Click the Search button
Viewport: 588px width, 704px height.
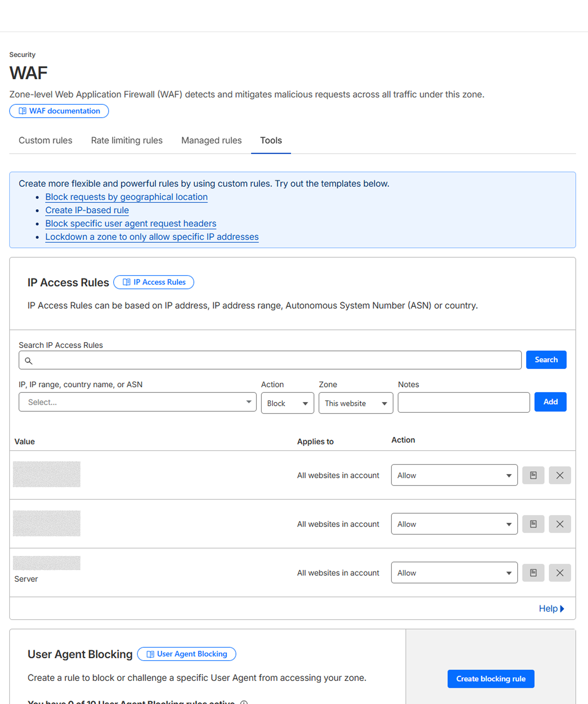546,359
